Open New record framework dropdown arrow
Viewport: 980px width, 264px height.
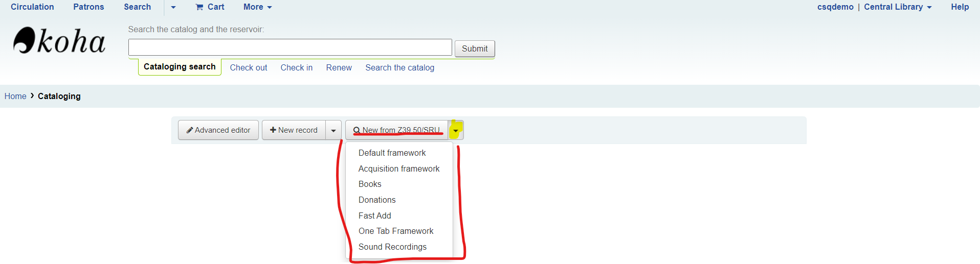[x=333, y=130]
